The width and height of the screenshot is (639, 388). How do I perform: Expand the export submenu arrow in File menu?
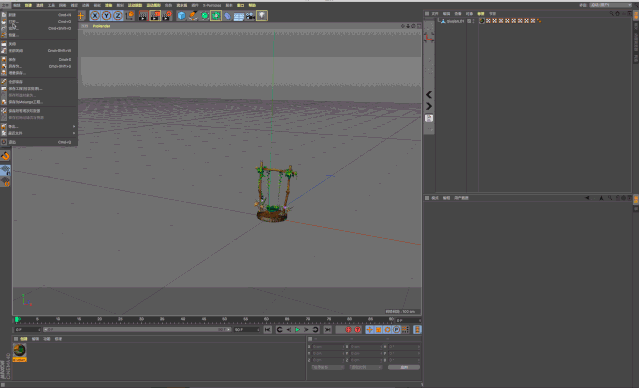pyautogui.click(x=74, y=126)
